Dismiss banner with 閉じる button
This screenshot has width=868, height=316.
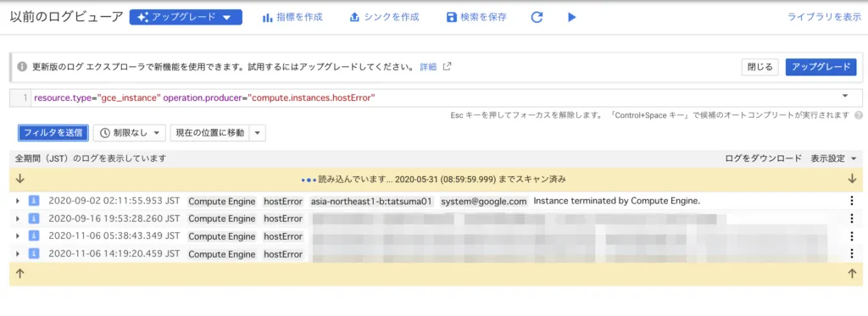click(760, 67)
